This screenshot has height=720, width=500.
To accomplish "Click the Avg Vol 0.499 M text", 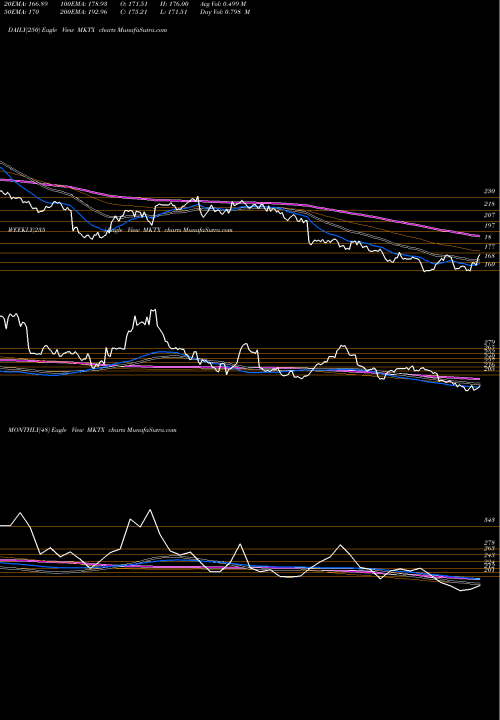I will click(x=223, y=4).
